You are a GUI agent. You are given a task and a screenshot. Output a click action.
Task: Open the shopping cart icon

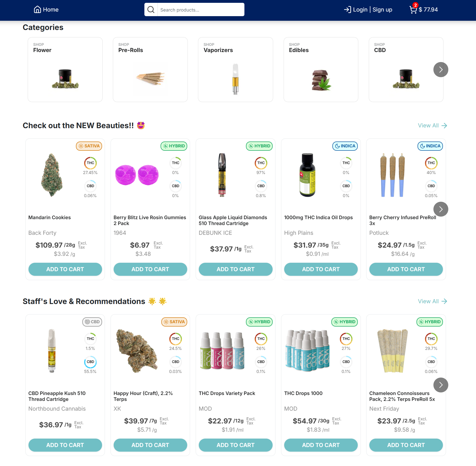413,9
